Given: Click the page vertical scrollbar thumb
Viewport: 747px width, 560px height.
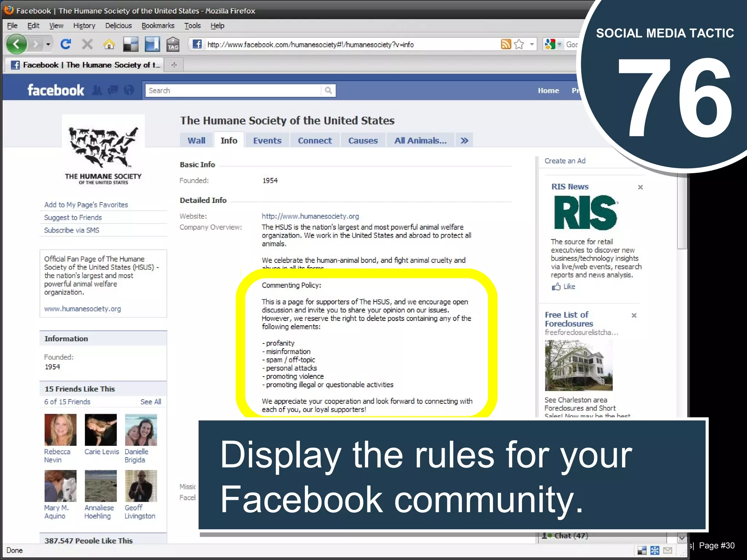Looking at the screenshot, I should [x=682, y=211].
